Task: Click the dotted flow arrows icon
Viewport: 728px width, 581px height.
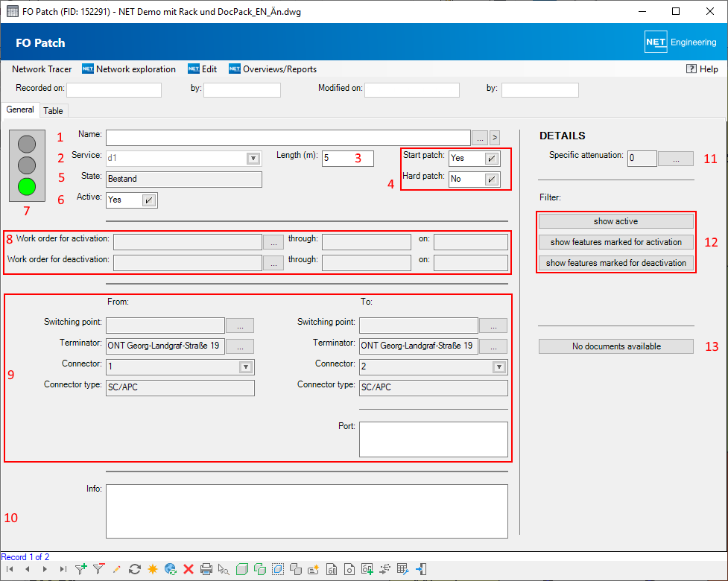Action: [385, 569]
